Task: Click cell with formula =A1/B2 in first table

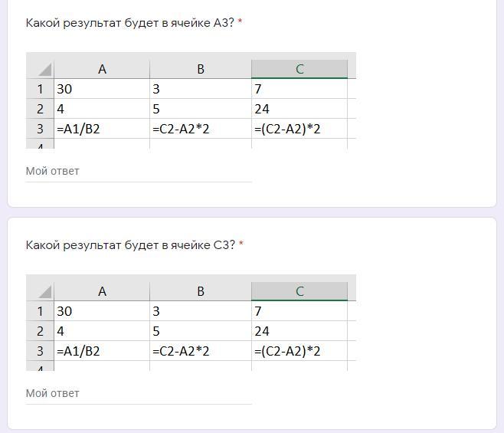Action: point(102,129)
